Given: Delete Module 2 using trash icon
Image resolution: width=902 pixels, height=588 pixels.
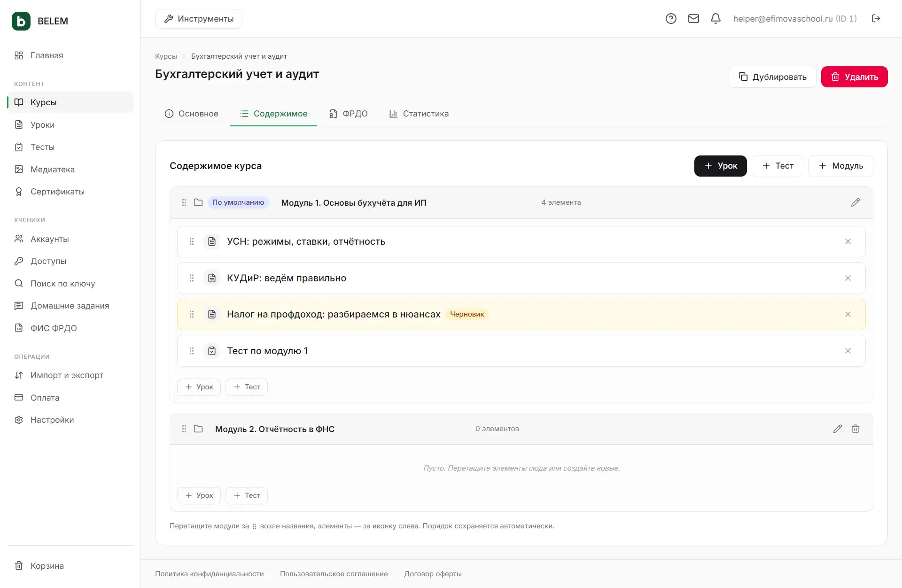Looking at the screenshot, I should coord(855,429).
